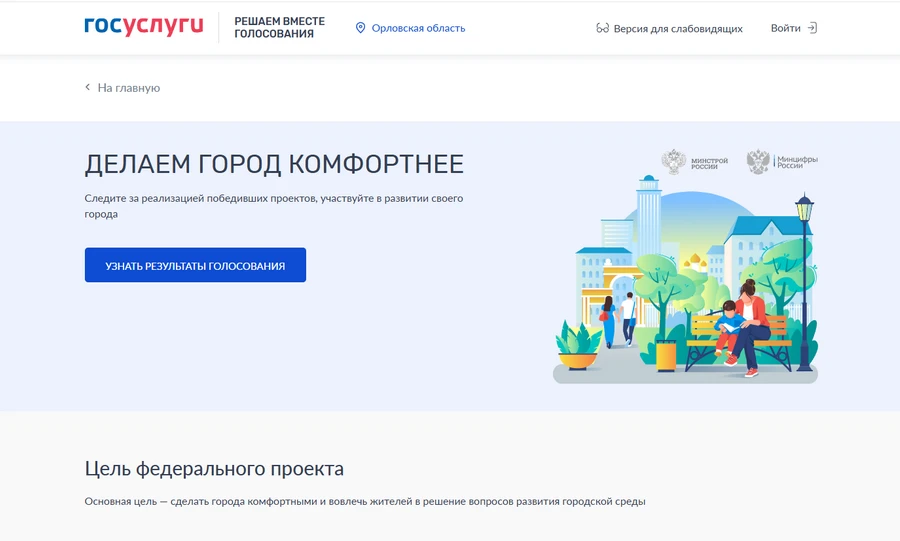Click the back chevron before На главную
The image size is (900, 541).
click(88, 88)
